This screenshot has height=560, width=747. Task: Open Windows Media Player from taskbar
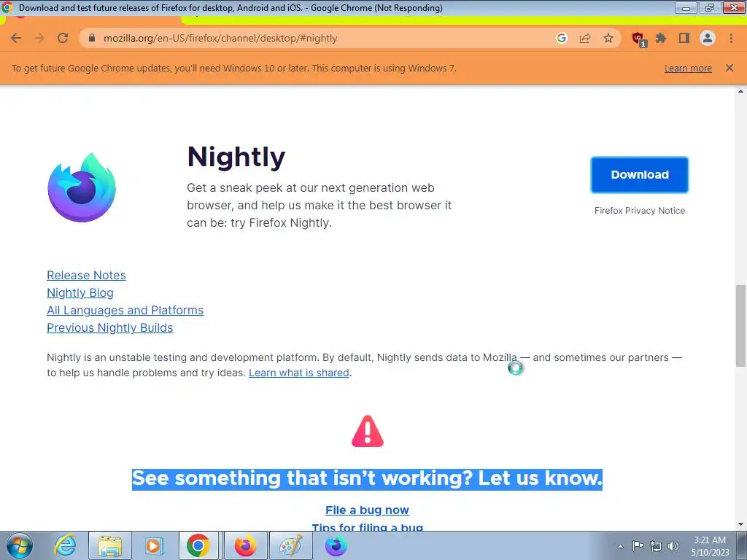coord(154,545)
